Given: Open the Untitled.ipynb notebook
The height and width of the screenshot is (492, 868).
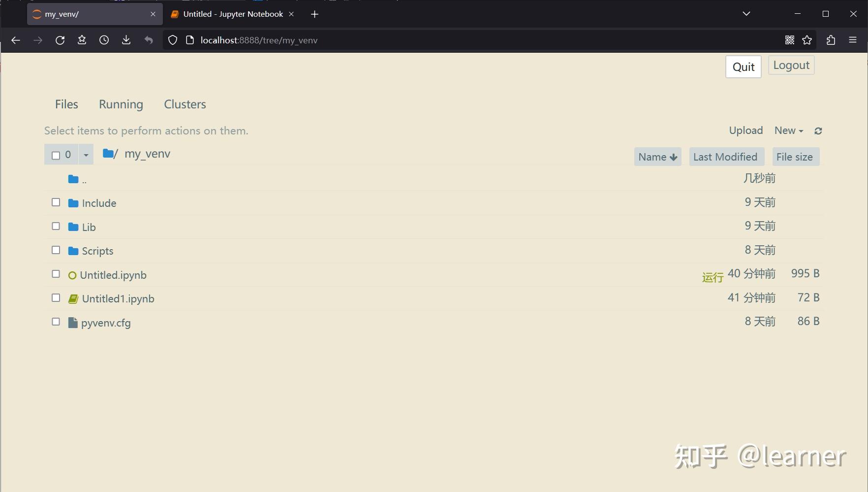Looking at the screenshot, I should 113,275.
